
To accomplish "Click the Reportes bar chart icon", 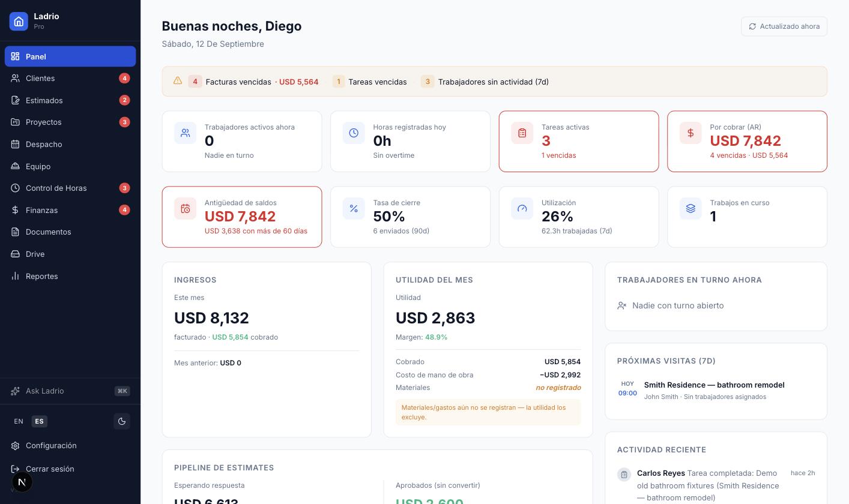I will 16,276.
